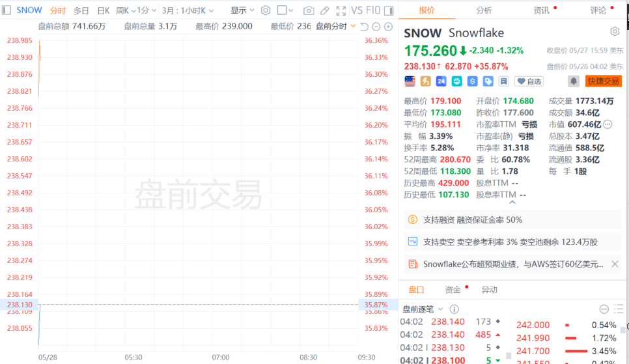The width and height of the screenshot is (629, 364).
Task: Click the US flag market icon
Action: [410, 81]
